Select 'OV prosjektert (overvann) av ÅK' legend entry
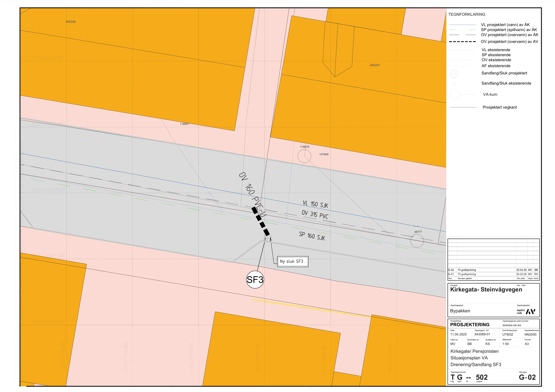 coord(510,35)
